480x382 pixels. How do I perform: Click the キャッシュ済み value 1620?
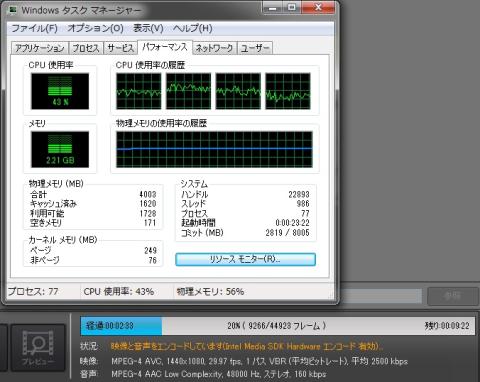coord(148,204)
